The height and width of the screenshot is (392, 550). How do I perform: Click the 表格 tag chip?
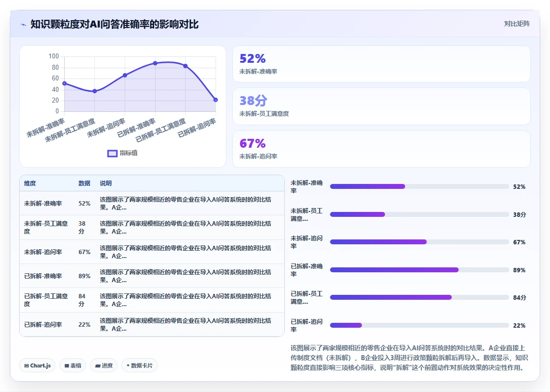click(x=73, y=366)
